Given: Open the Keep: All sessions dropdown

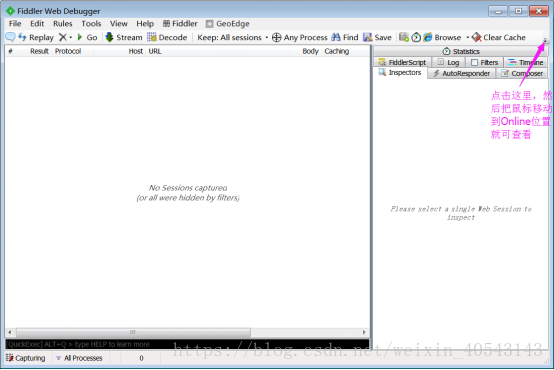Looking at the screenshot, I should (x=232, y=37).
